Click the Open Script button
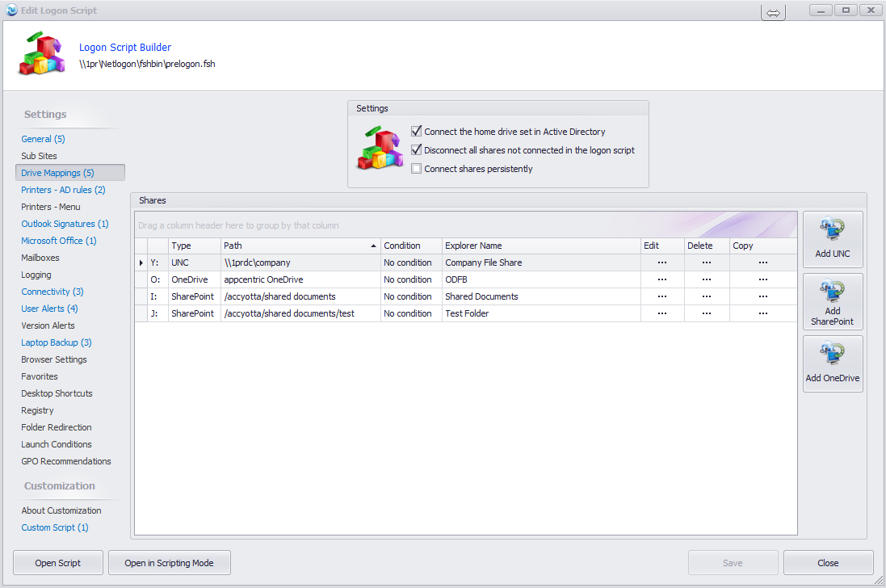This screenshot has width=886, height=588. click(x=58, y=563)
